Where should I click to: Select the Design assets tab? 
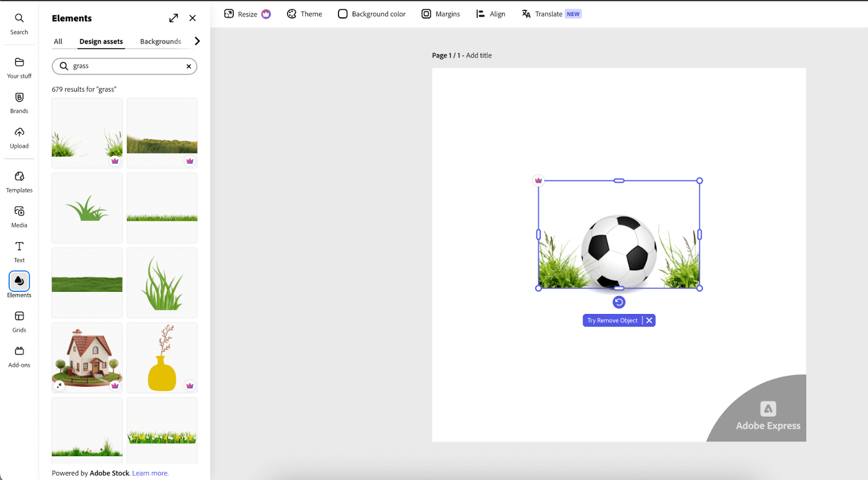(101, 42)
